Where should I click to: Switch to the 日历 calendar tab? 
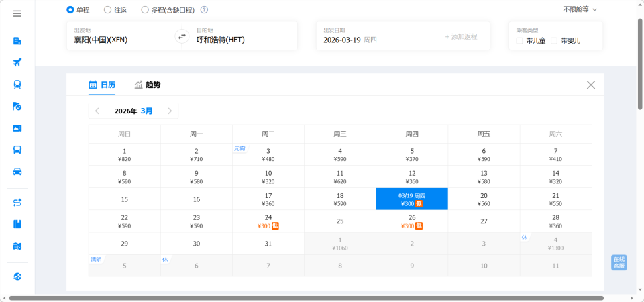(x=102, y=85)
